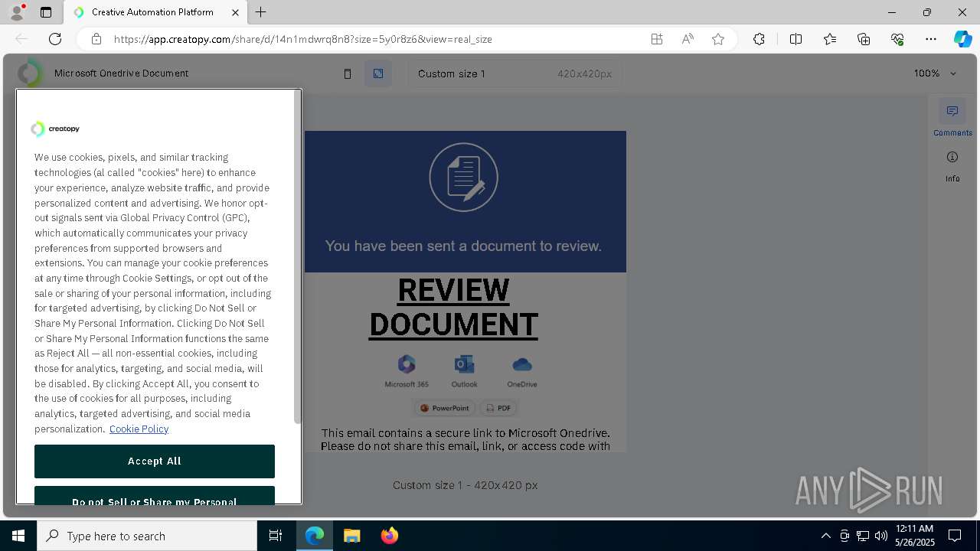This screenshot has height=551, width=980.
Task: Refresh the browser page
Action: click(x=55, y=39)
